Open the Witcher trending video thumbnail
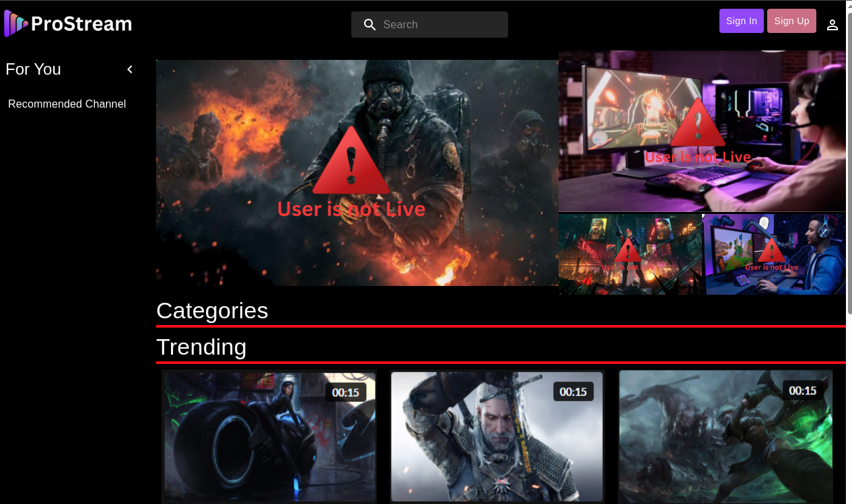 (x=497, y=437)
